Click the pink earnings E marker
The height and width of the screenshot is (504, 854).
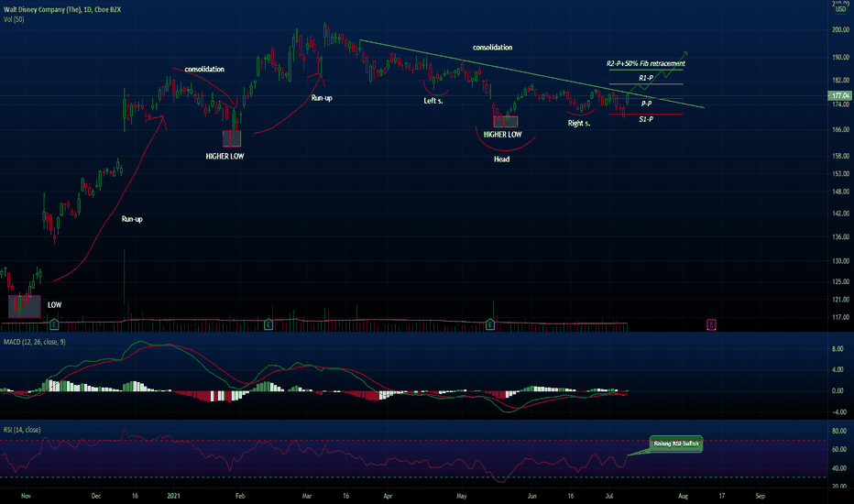711,324
